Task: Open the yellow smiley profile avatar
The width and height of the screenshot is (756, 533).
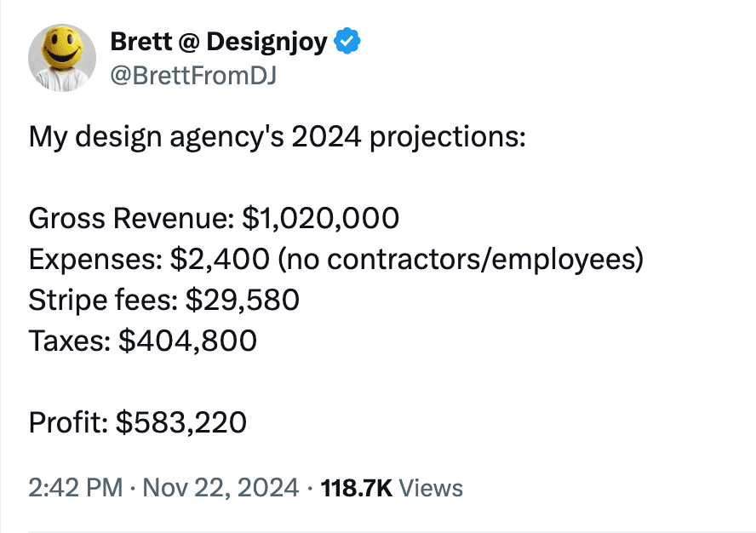Action: coord(62,58)
